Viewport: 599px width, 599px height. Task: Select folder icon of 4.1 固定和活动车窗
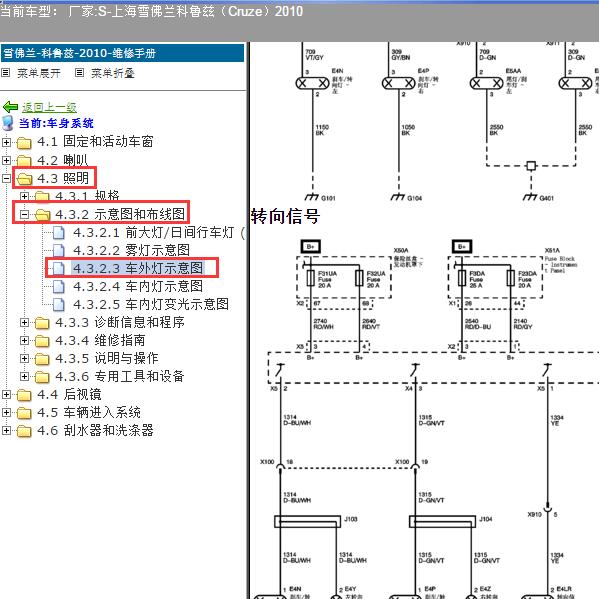24,143
